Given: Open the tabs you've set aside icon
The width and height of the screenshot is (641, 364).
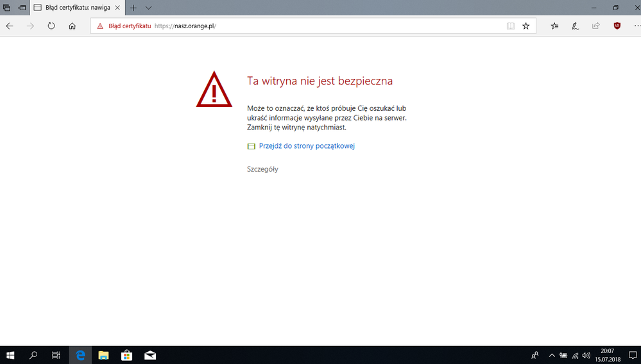Looking at the screenshot, I should tap(6, 7).
